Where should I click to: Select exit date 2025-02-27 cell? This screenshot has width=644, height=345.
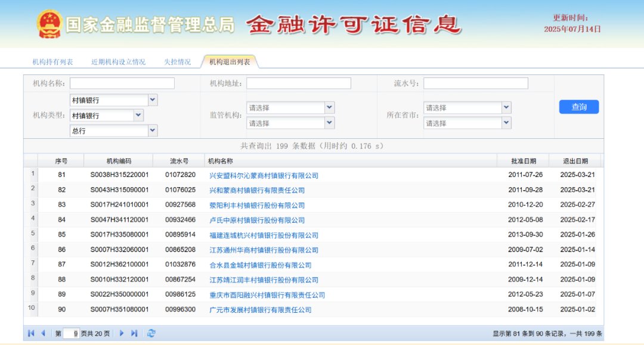point(577,205)
